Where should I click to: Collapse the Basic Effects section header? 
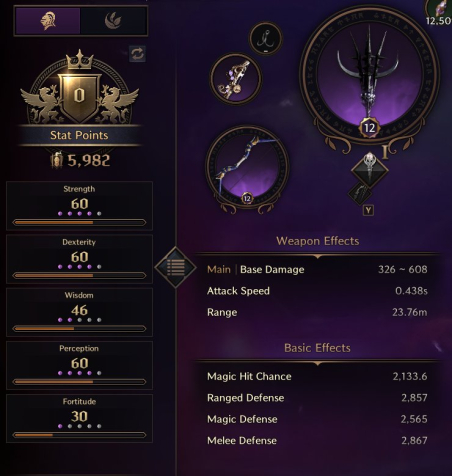click(317, 348)
